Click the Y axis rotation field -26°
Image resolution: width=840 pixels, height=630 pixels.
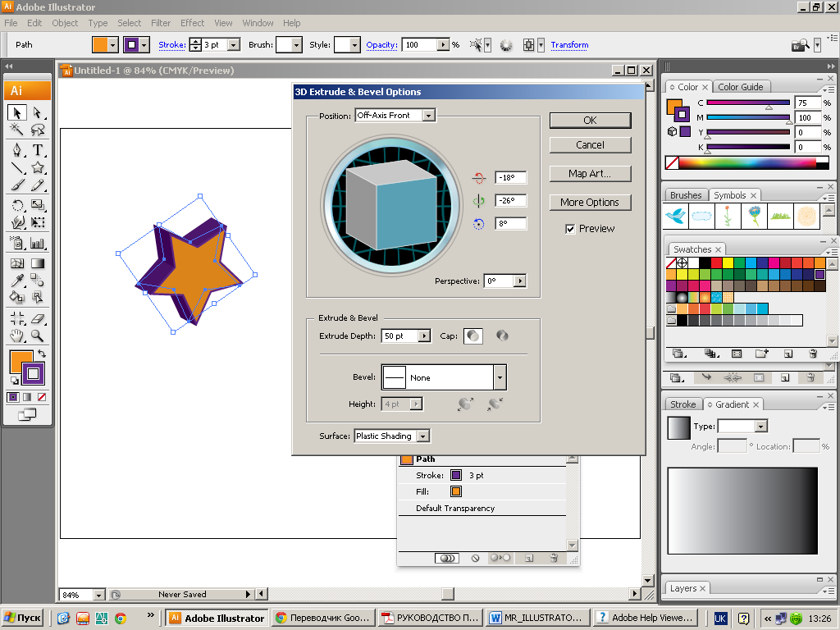(510, 200)
